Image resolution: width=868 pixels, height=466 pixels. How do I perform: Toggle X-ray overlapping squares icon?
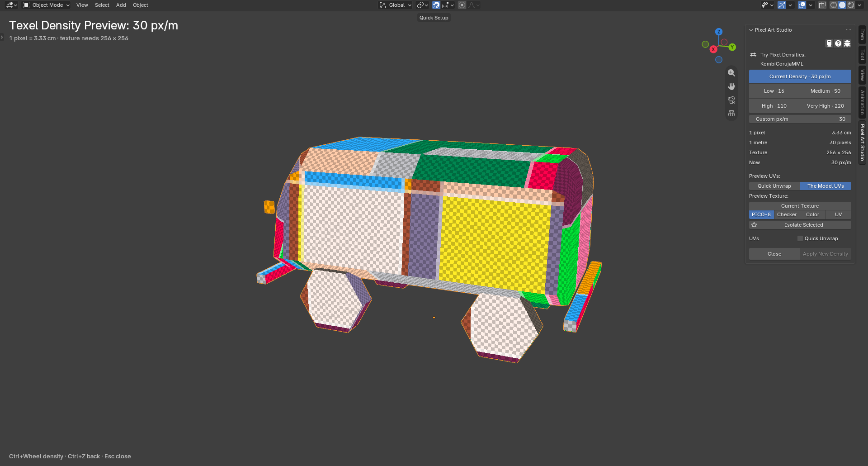point(822,5)
